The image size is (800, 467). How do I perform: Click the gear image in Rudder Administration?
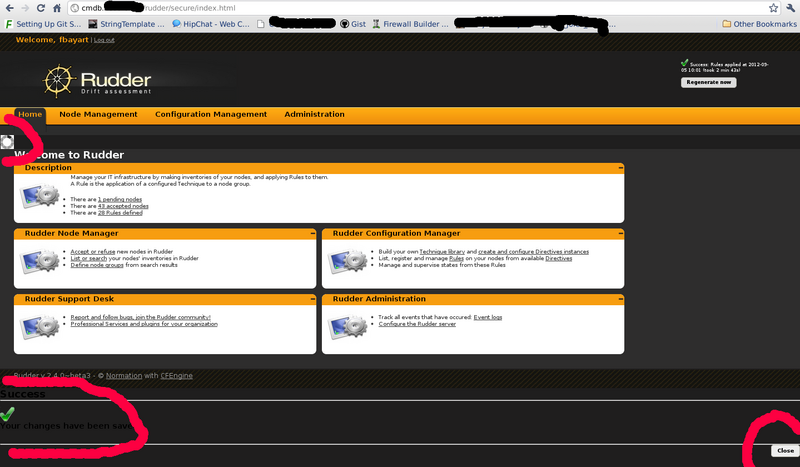pyautogui.click(x=347, y=326)
